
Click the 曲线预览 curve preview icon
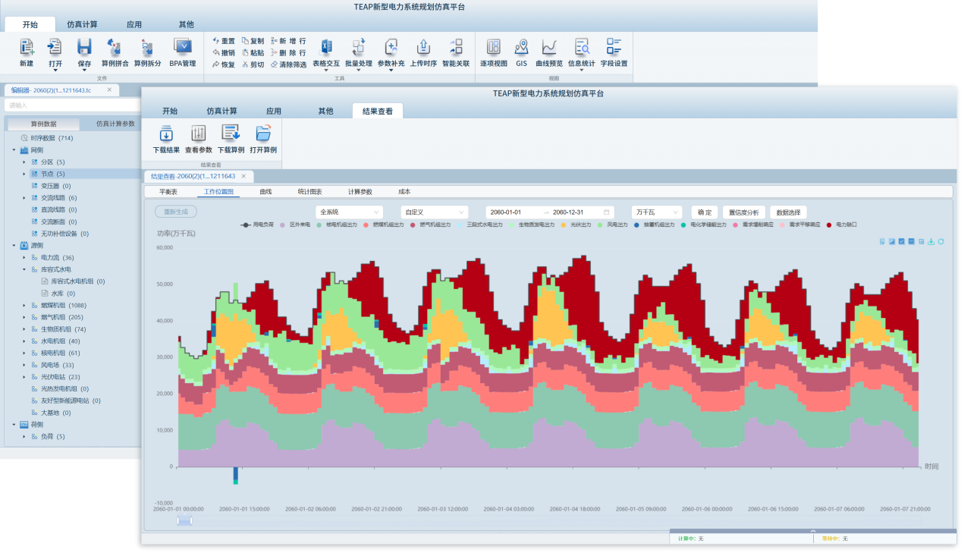tap(549, 48)
